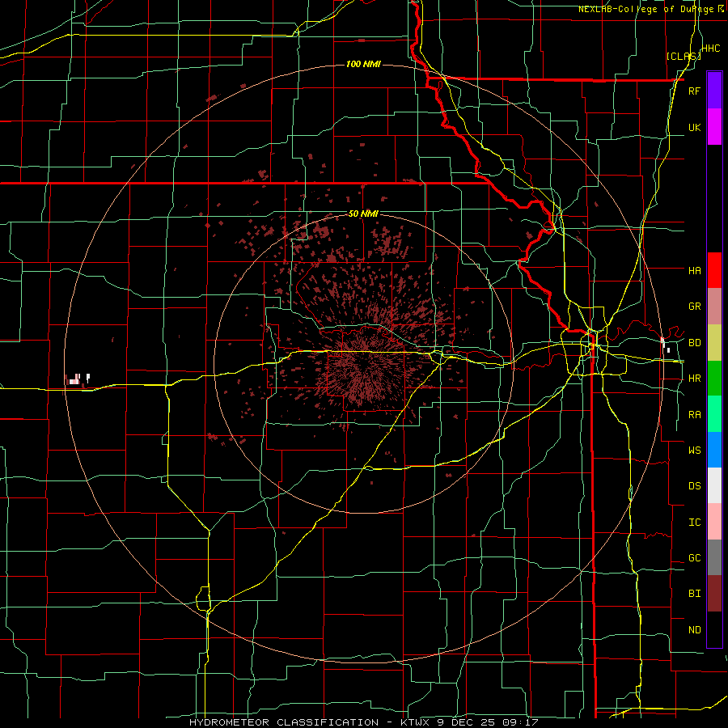
Task: Click the DS legend label
Action: click(694, 486)
